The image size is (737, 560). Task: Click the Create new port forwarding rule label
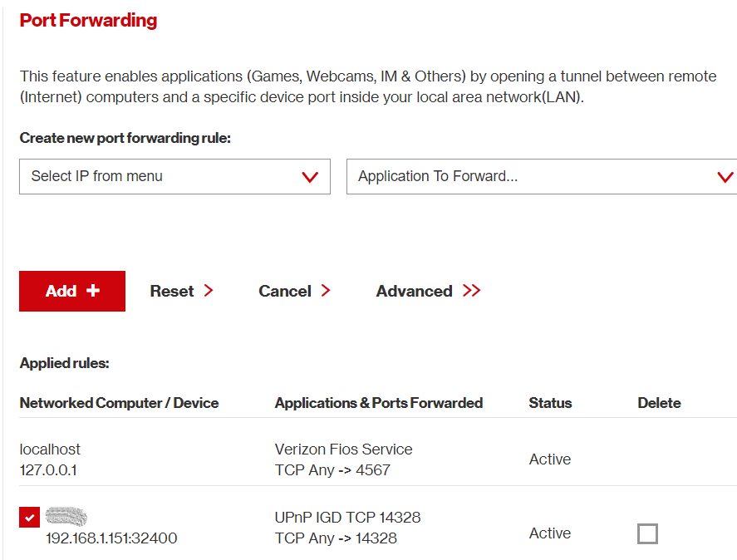pos(125,138)
